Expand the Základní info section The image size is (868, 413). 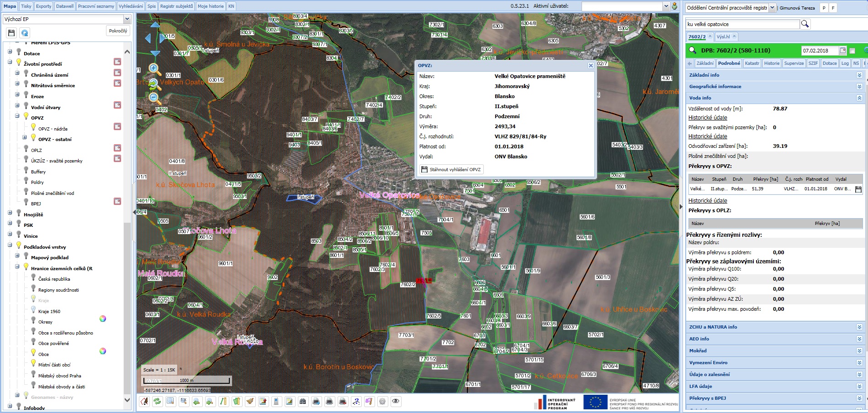859,75
